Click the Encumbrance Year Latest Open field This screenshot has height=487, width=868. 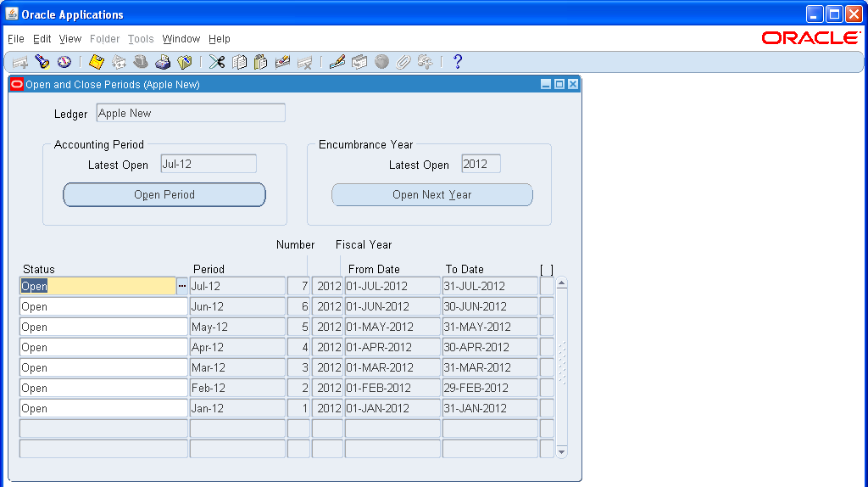click(481, 164)
